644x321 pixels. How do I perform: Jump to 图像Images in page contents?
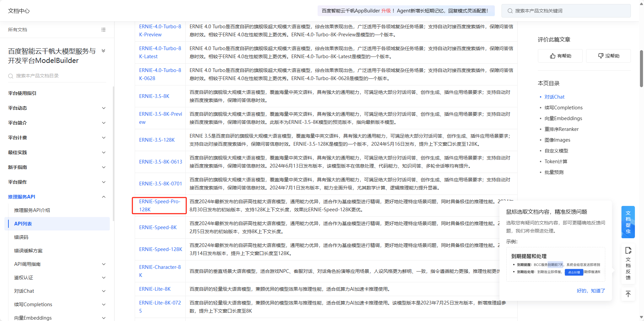[x=557, y=140]
